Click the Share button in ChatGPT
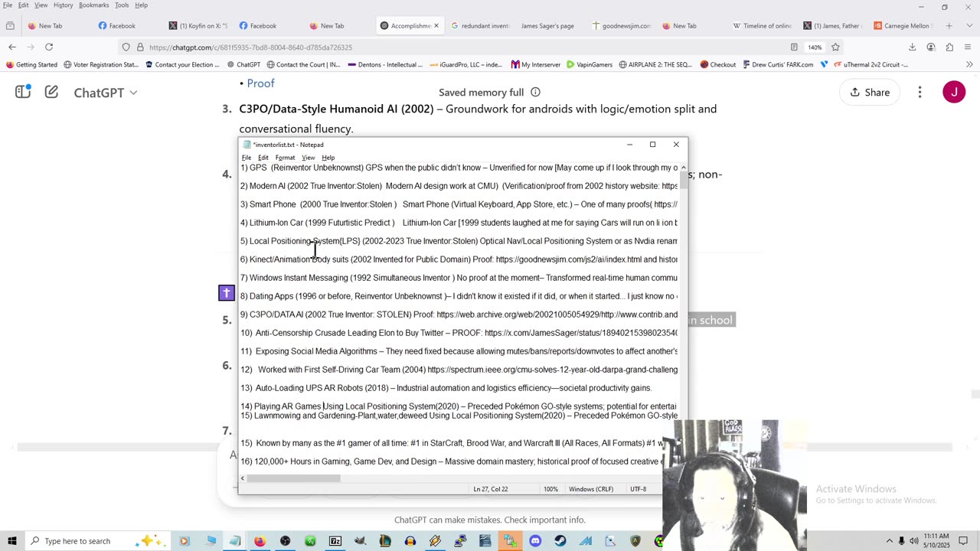The height and width of the screenshot is (551, 980). (869, 93)
